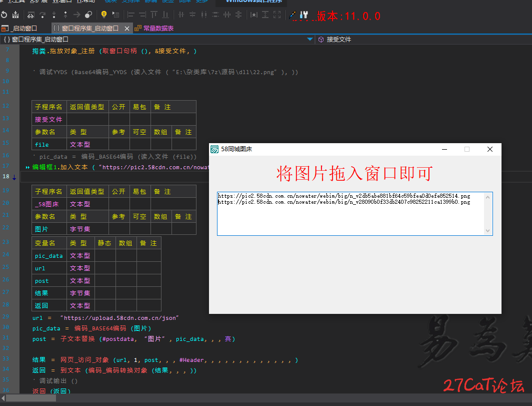Click the 拖放对象_注册 code on line 7
The width and height of the screenshot is (532, 406).
72,51
